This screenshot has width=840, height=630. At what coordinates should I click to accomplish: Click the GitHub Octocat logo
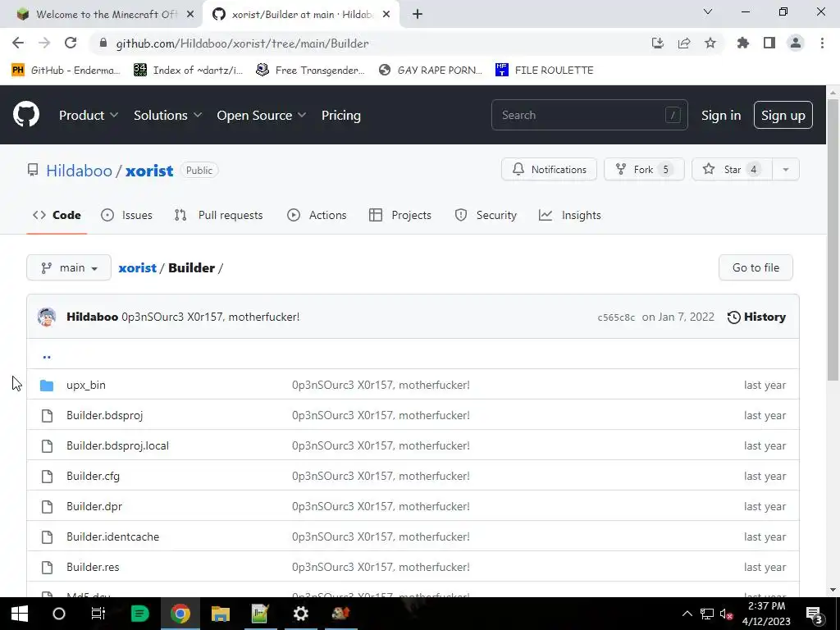(26, 114)
